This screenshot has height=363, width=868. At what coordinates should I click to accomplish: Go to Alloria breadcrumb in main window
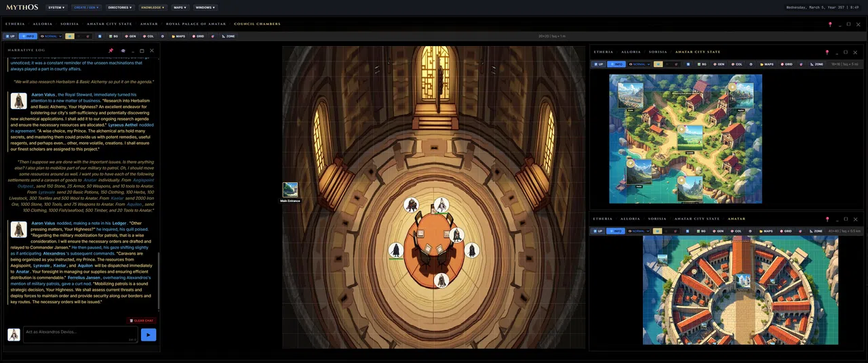43,24
